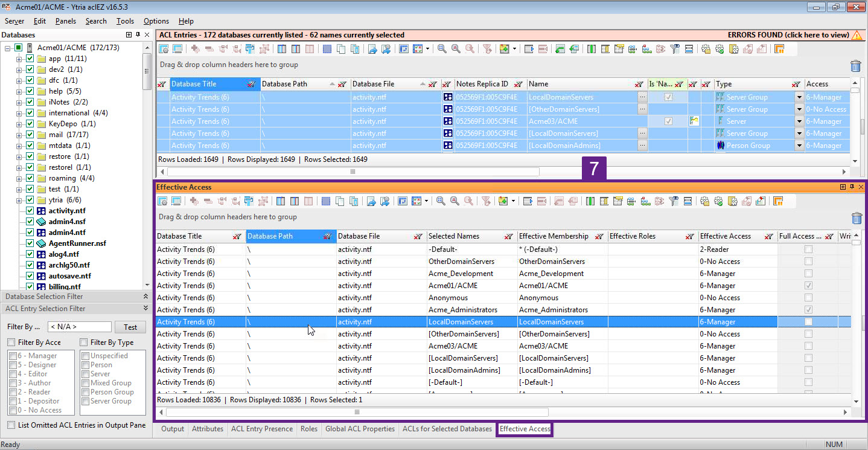This screenshot has height=450, width=868.
Task: Click the trash icon in the Effective Access panel
Action: (857, 218)
